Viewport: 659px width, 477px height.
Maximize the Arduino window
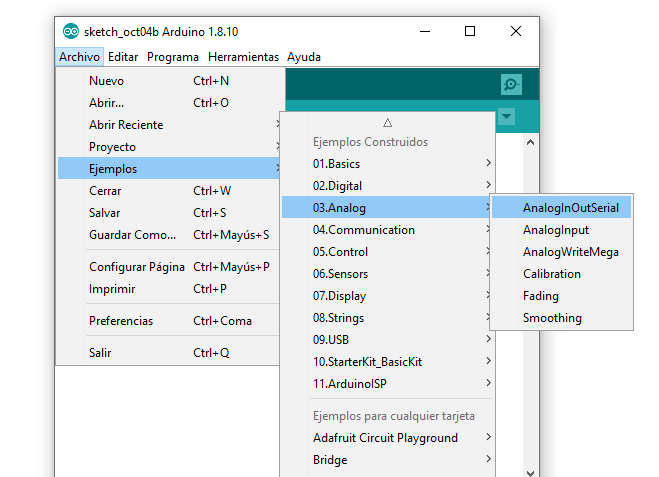coord(470,31)
